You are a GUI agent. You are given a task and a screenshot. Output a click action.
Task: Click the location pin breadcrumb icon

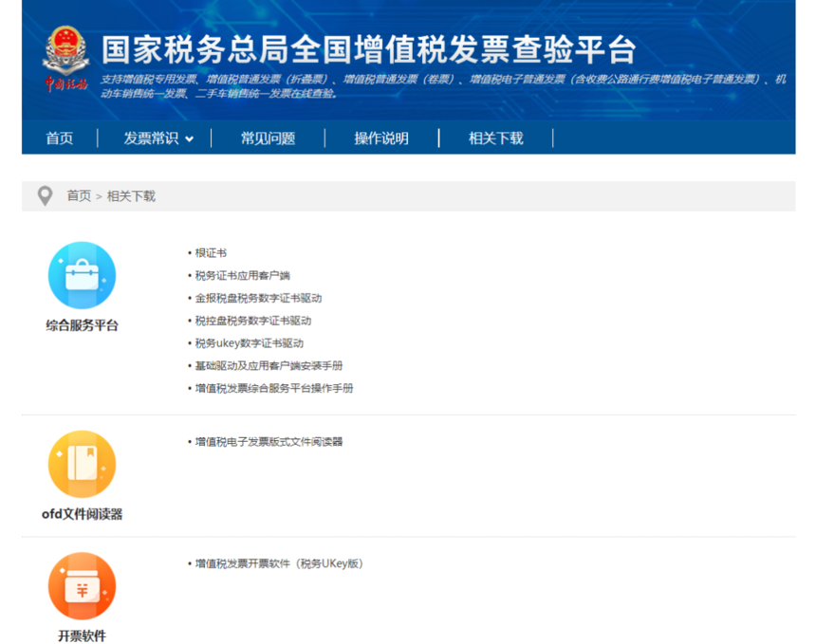45,196
